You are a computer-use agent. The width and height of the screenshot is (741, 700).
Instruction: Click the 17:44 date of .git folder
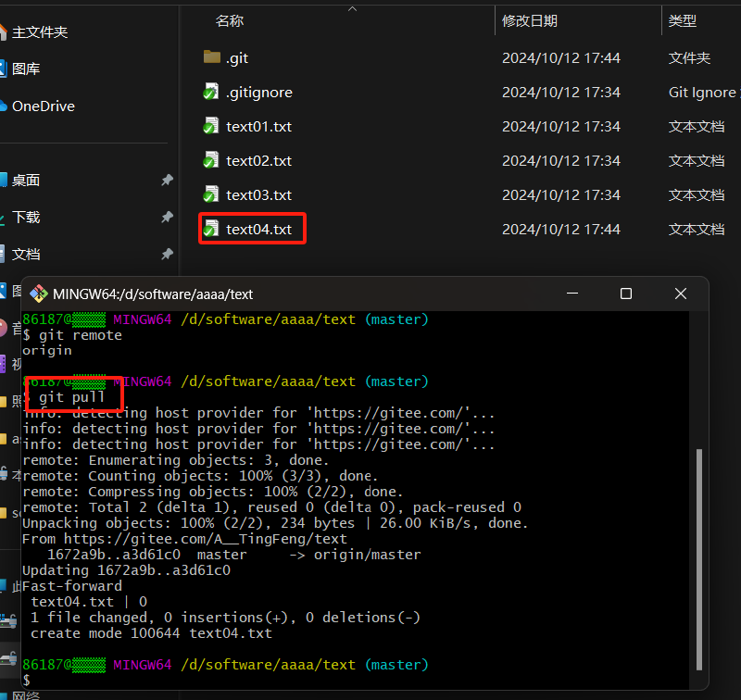[561, 57]
